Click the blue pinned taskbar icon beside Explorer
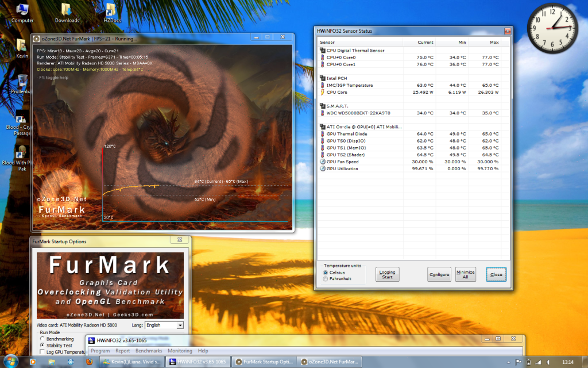This screenshot has width=588, height=368. click(x=71, y=362)
